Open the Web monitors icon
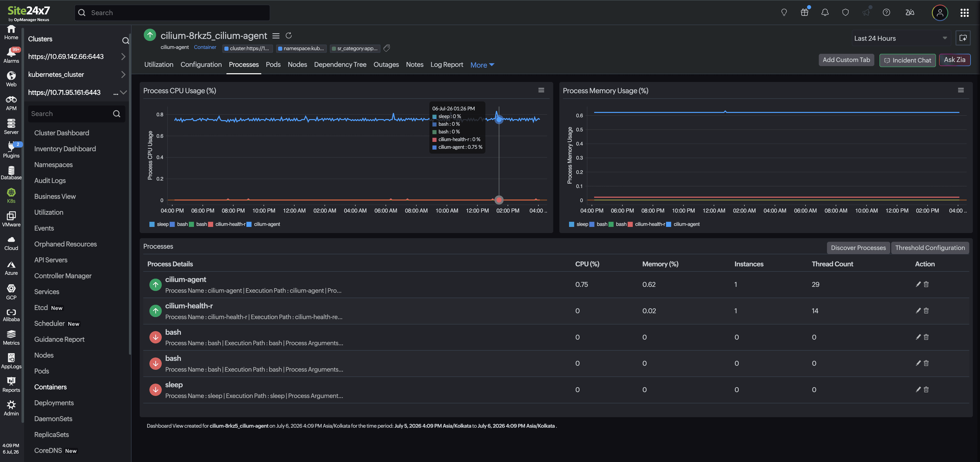 [x=11, y=79]
